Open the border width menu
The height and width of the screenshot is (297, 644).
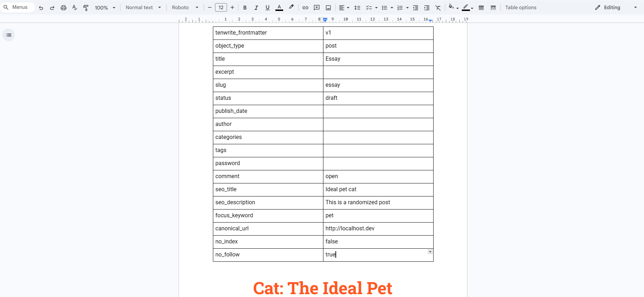click(481, 7)
